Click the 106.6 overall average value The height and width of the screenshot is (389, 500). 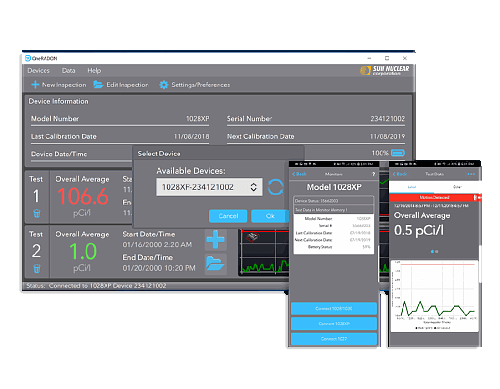point(83,196)
